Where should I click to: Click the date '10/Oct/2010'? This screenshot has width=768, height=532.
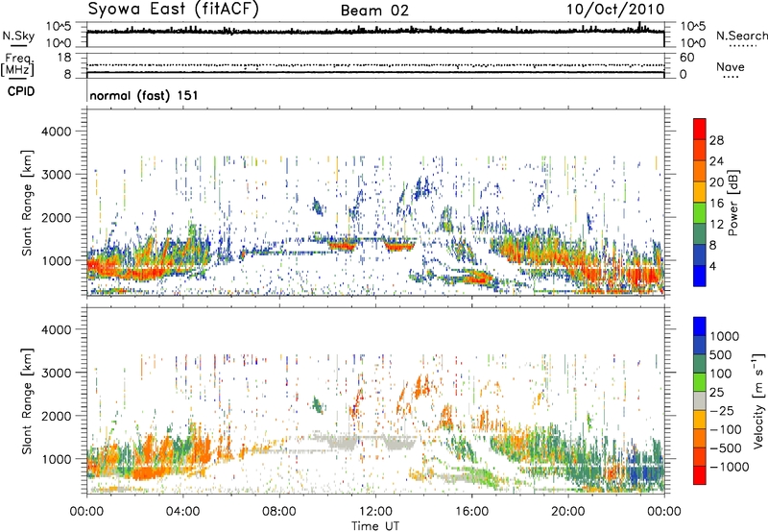point(615,10)
